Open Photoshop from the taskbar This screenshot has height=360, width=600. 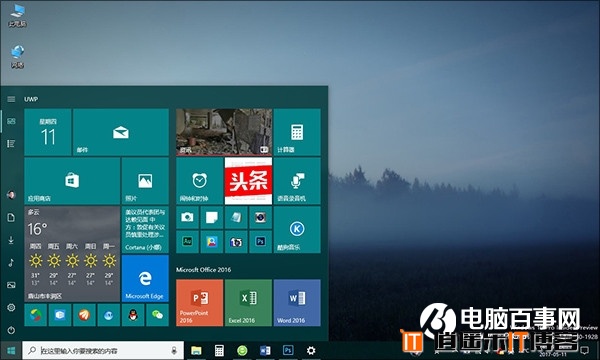[288, 350]
